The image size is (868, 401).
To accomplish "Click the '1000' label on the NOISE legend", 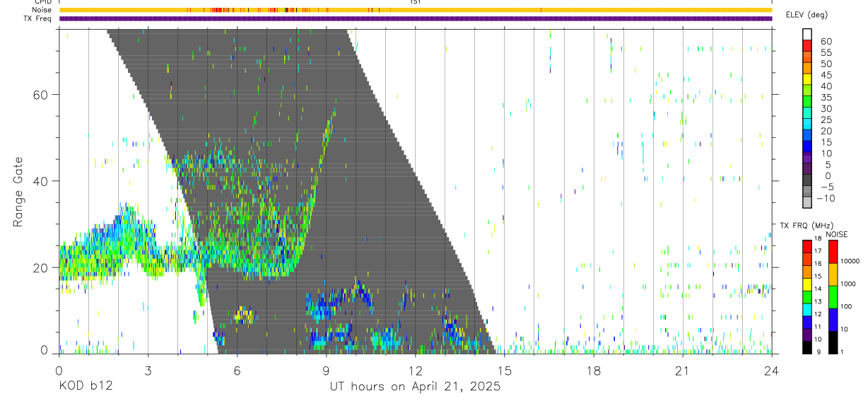I will coord(848,284).
